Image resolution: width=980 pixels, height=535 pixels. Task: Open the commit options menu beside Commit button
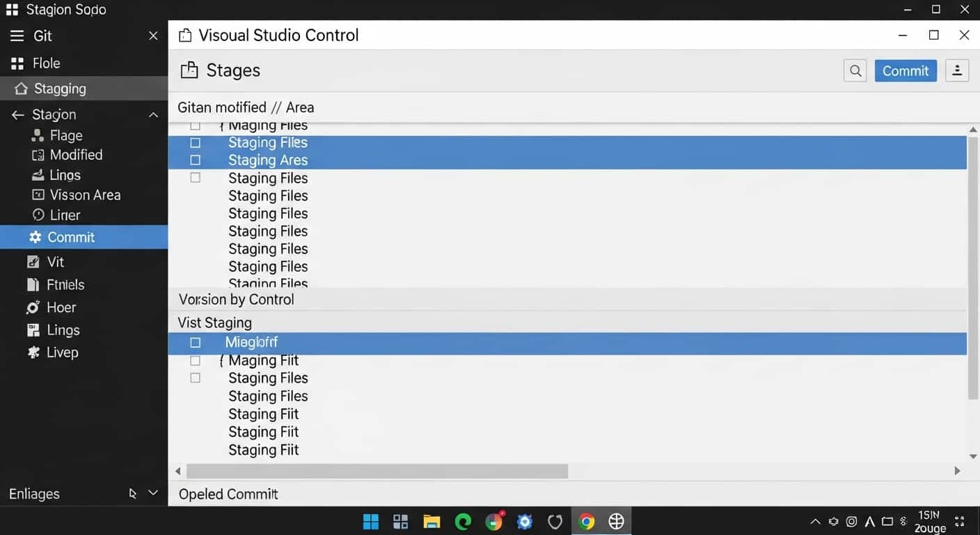coord(957,70)
